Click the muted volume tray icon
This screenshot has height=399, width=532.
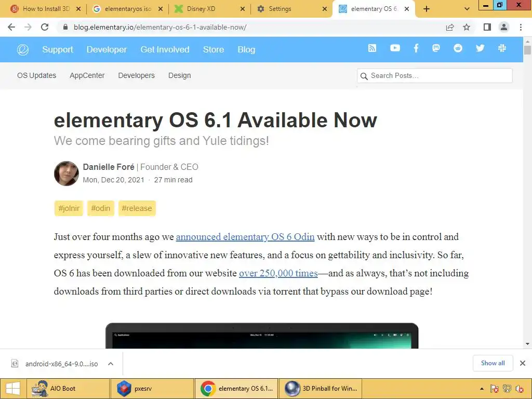519,389
